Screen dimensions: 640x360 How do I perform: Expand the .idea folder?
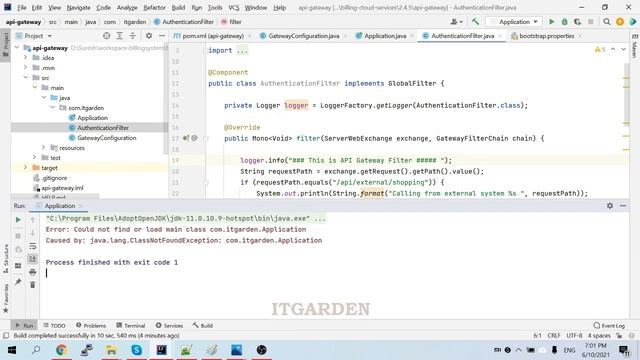26,58
